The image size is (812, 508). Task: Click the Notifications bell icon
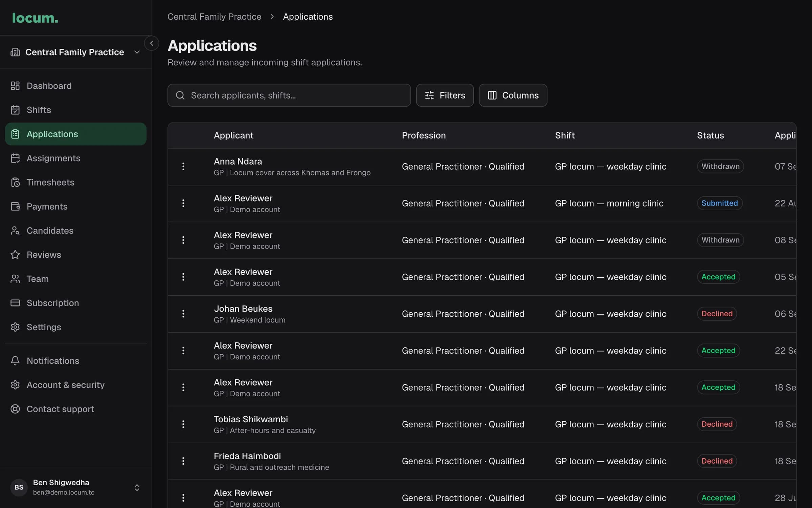pyautogui.click(x=15, y=361)
